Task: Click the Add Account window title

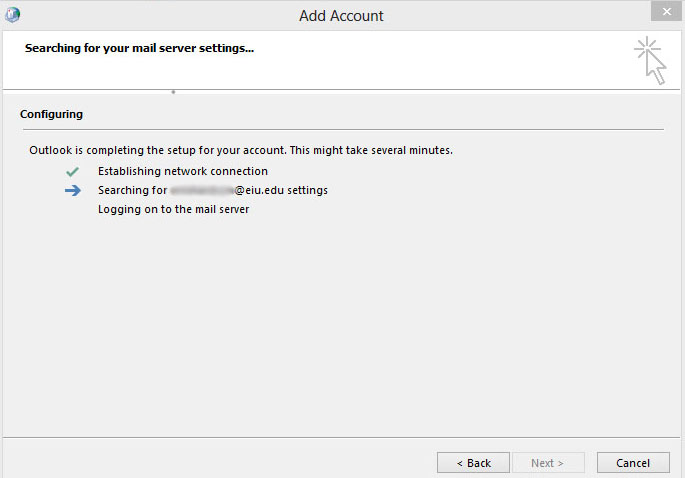Action: click(x=341, y=16)
